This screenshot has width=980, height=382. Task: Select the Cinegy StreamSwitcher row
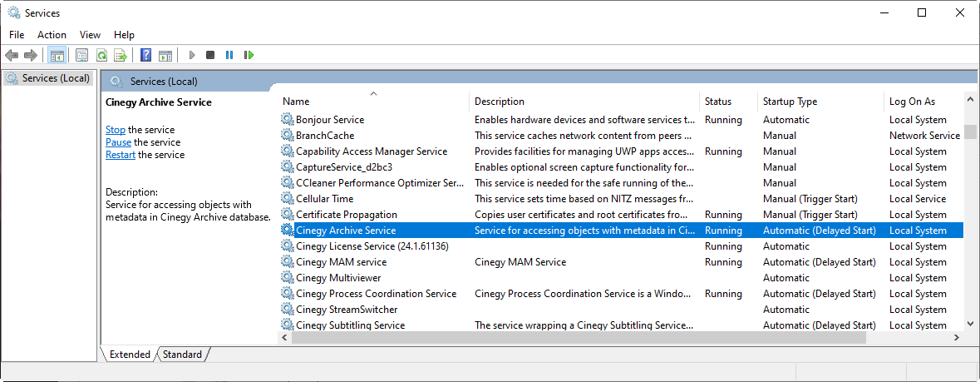[621, 310]
